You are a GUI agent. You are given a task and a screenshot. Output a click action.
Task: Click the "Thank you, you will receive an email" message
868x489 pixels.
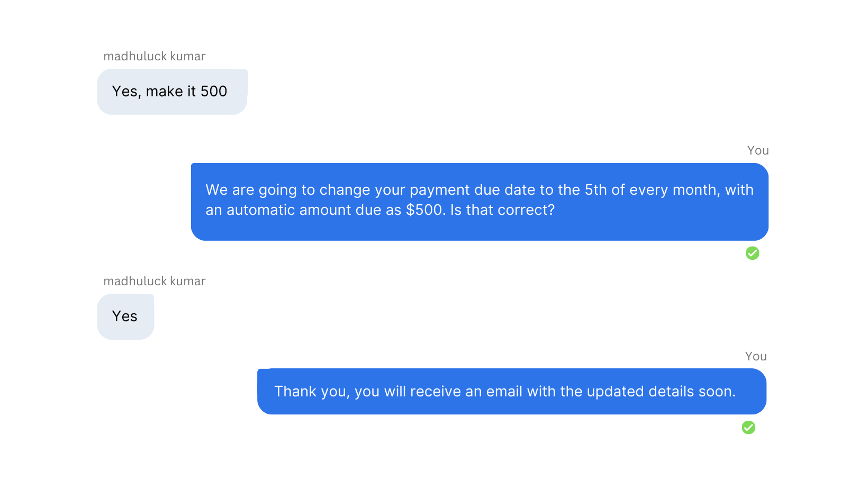coord(512,391)
